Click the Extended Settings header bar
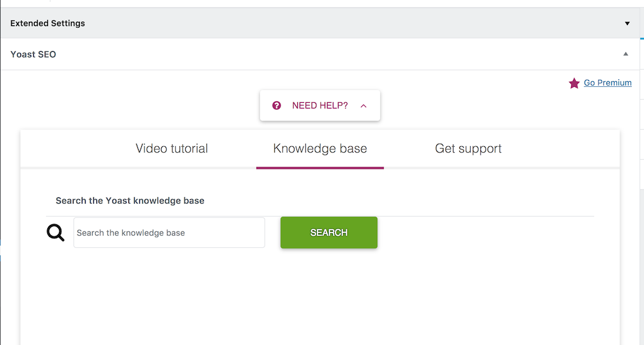Screen dimensions: 644x345 pyautogui.click(x=319, y=24)
